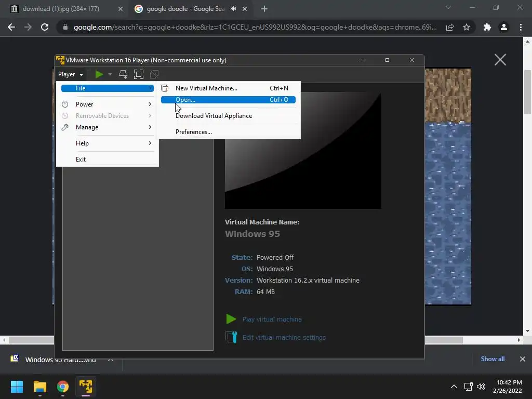Click VMware Player taskbar icon
This screenshot has width=532, height=399.
(x=86, y=387)
